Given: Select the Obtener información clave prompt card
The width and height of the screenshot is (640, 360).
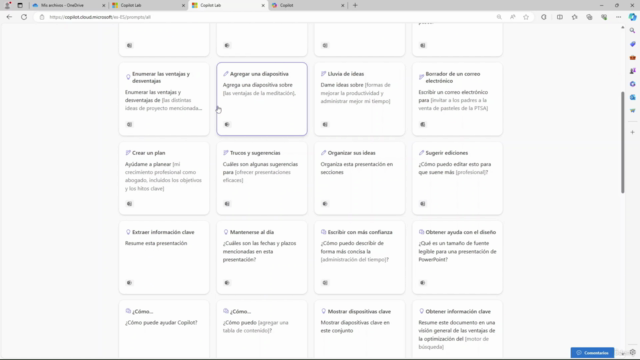Looking at the screenshot, I should pos(457,330).
